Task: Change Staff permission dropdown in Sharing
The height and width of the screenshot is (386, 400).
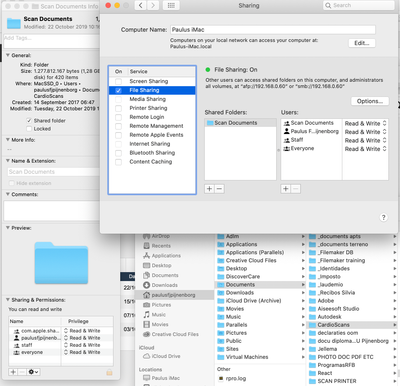Action: click(x=365, y=140)
